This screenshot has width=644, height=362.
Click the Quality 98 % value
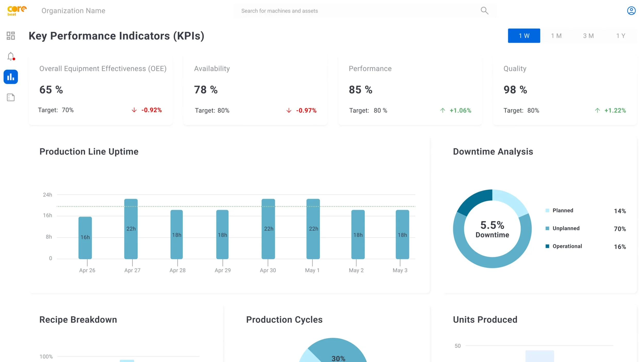coord(515,90)
